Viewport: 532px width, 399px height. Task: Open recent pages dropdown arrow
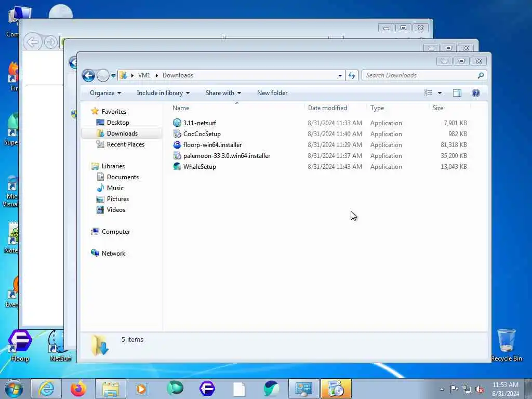tap(113, 76)
